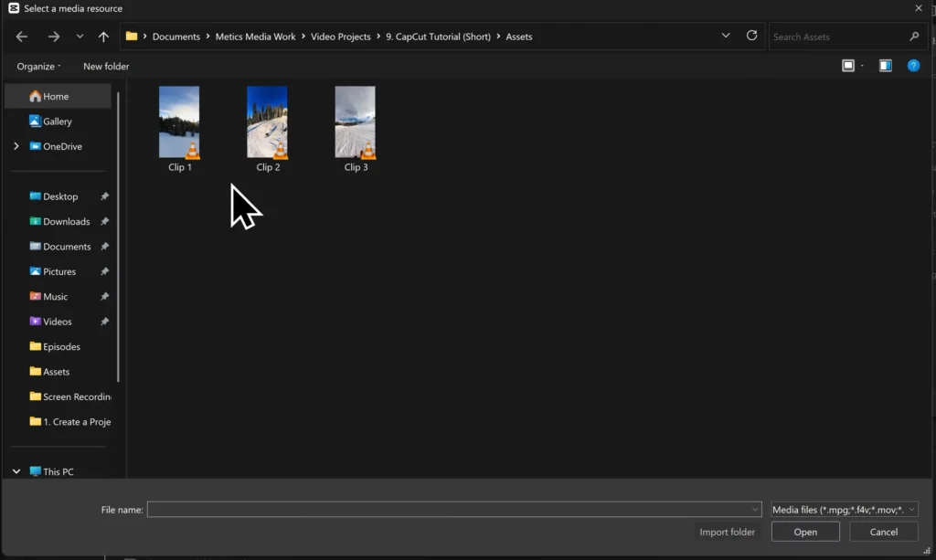Create a New folder
The image size is (936, 560).
[x=106, y=66]
